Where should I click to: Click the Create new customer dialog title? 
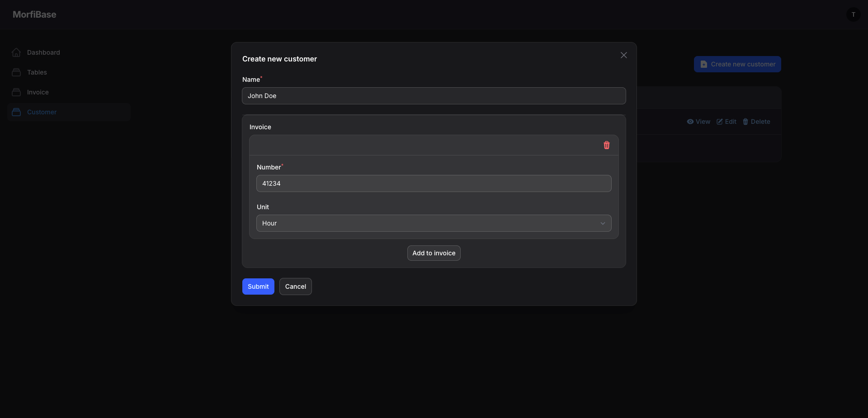coord(279,59)
